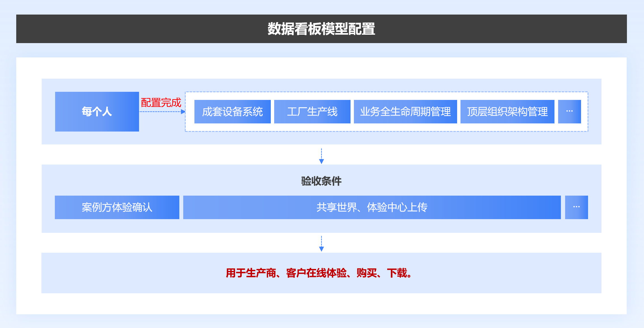Click the 验收条件 heading text
644x328 pixels.
coord(321,181)
